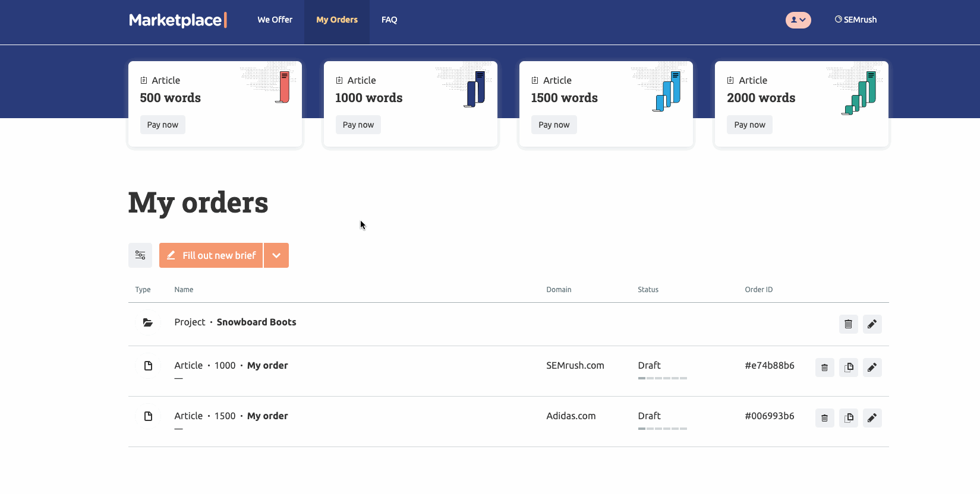The image size is (980, 494).
Task: Delete the Adidas.com draft order
Action: tap(824, 418)
